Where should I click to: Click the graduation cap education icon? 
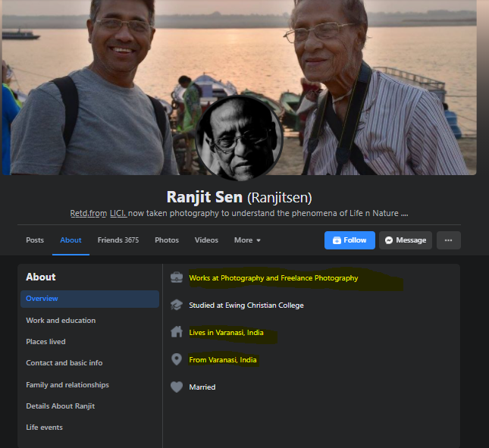pos(177,305)
